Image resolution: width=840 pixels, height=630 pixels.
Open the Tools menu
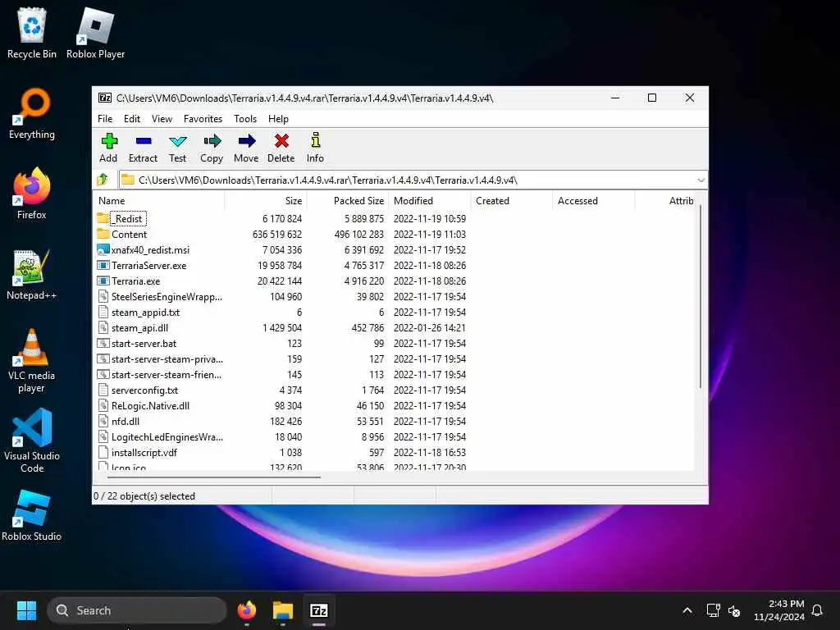pyautogui.click(x=244, y=119)
